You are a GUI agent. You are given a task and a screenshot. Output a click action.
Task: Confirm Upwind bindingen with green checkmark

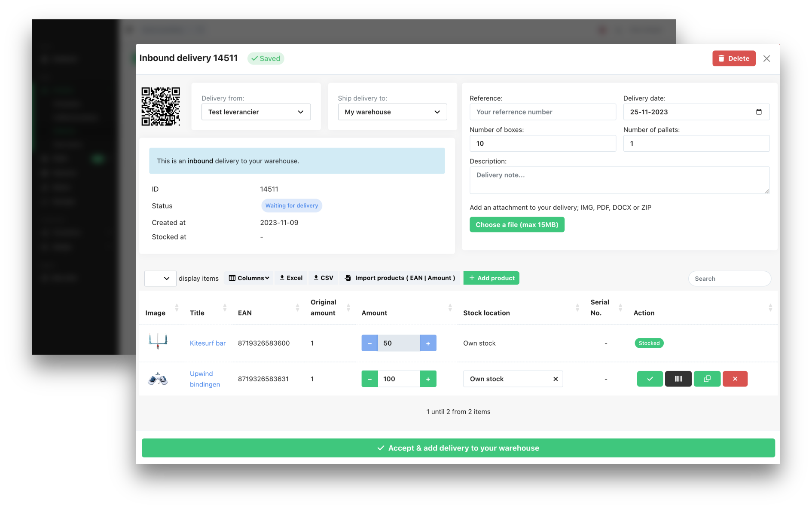[x=650, y=379]
